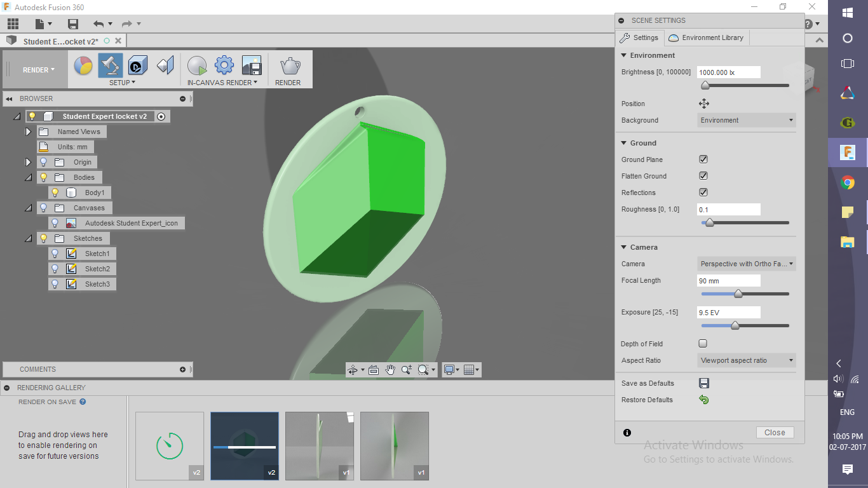This screenshot has width=868, height=488.
Task: Toggle the Ground Plane checkbox
Action: coord(703,159)
